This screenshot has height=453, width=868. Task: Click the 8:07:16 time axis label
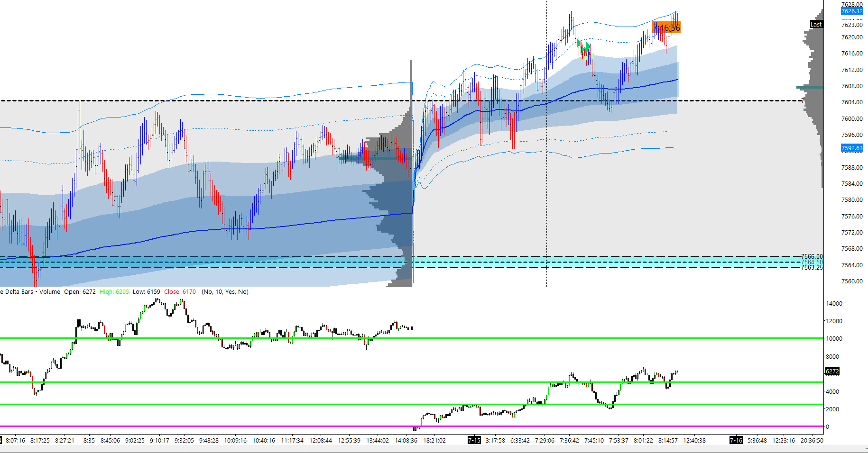click(x=15, y=441)
